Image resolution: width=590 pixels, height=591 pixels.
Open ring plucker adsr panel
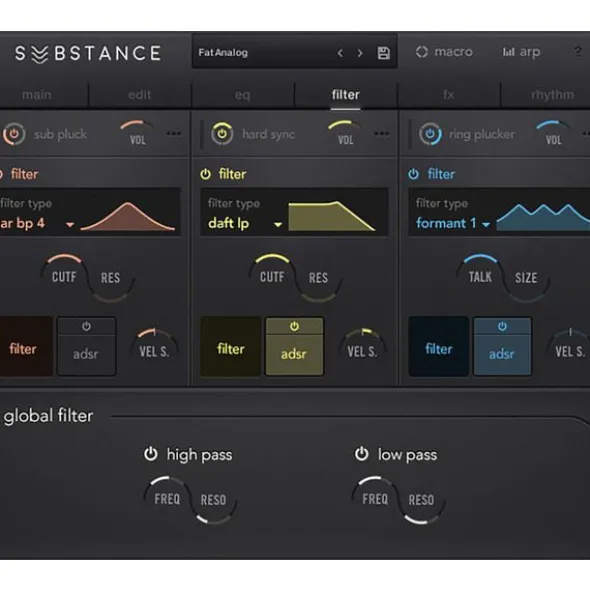point(502,354)
